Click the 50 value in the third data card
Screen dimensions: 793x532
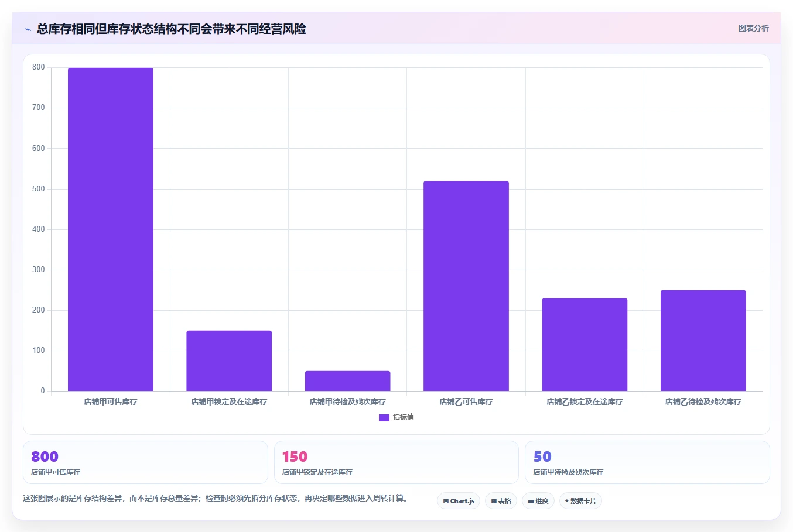click(x=542, y=457)
